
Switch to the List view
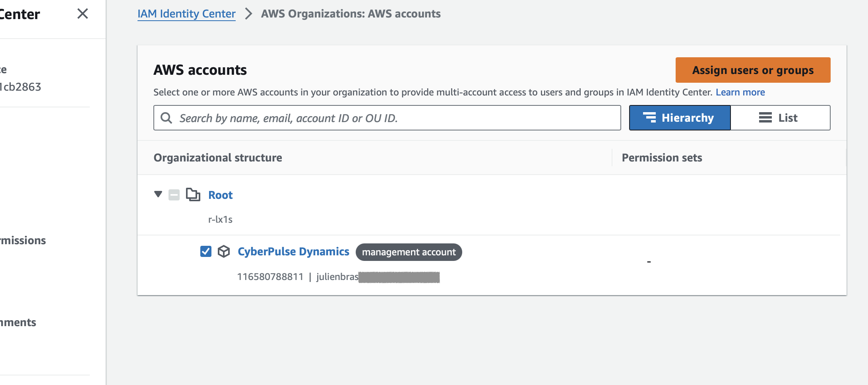pyautogui.click(x=780, y=118)
